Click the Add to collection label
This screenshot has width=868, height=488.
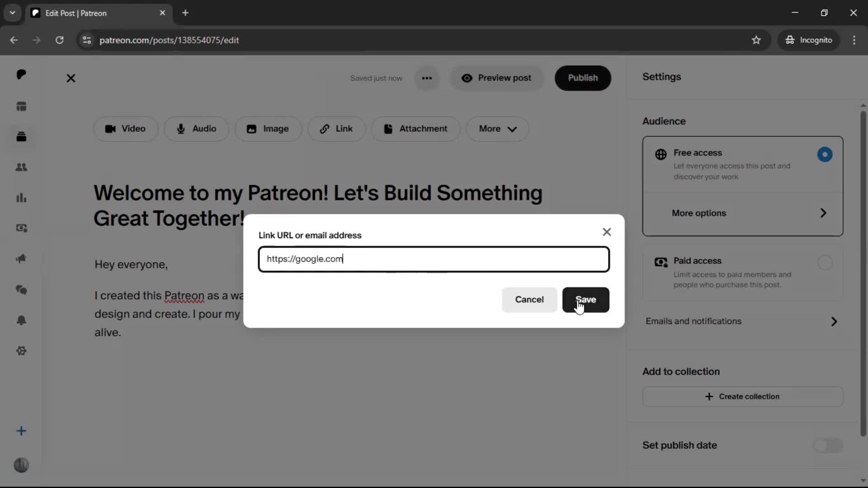(x=681, y=372)
